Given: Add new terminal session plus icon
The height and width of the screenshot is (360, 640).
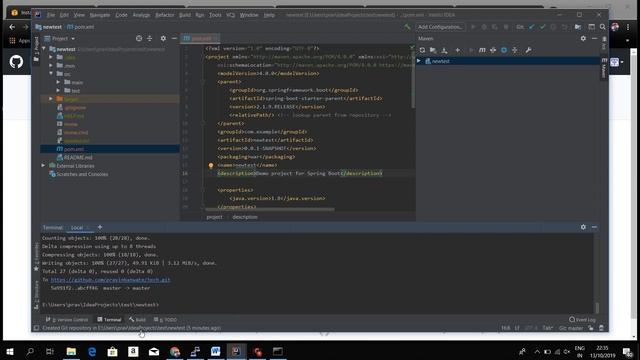Looking at the screenshot, I should click(100, 227).
